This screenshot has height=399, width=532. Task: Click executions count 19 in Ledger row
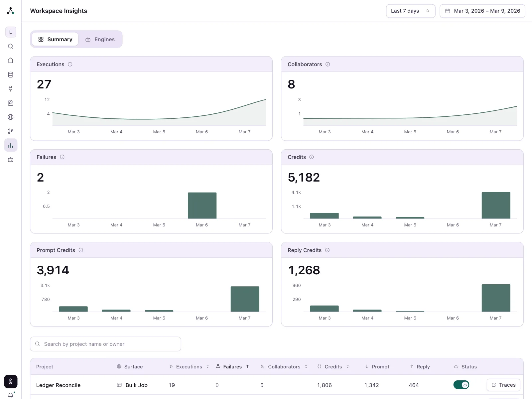172,385
